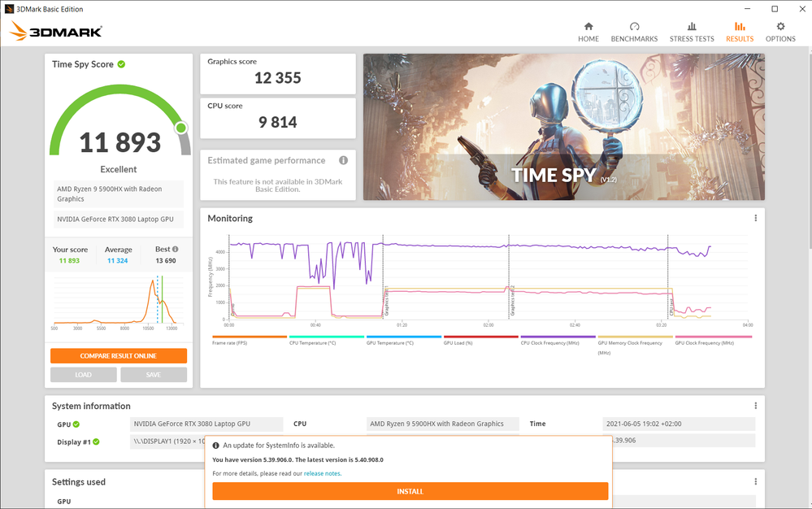Viewport: 812px width, 509px height.
Task: Click the Stress Tests icon
Action: point(692,31)
